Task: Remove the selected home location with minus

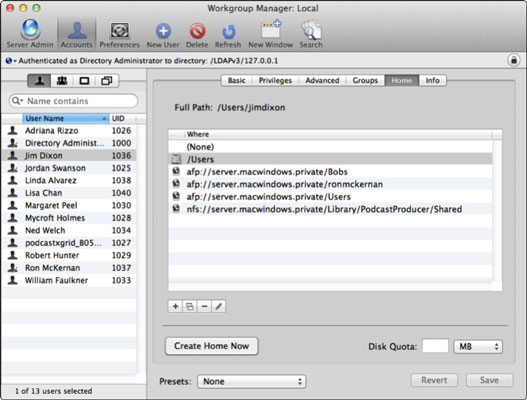Action: click(204, 306)
